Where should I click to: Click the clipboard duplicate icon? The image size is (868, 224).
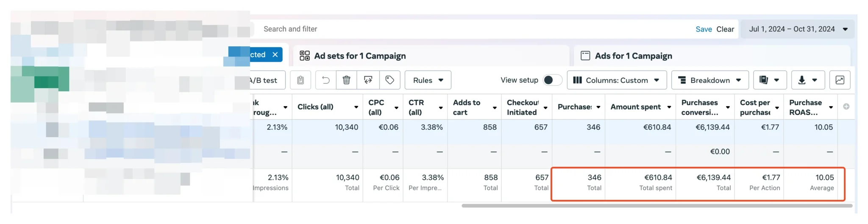point(300,80)
